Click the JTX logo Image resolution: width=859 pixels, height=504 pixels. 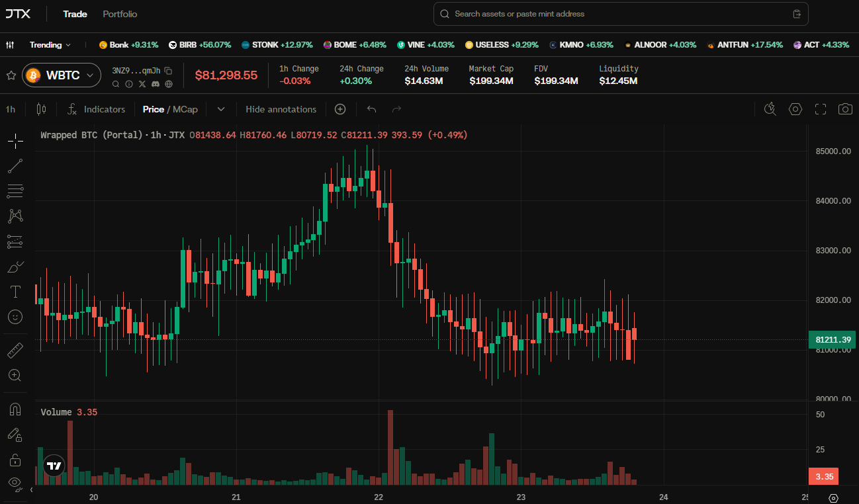(19, 14)
